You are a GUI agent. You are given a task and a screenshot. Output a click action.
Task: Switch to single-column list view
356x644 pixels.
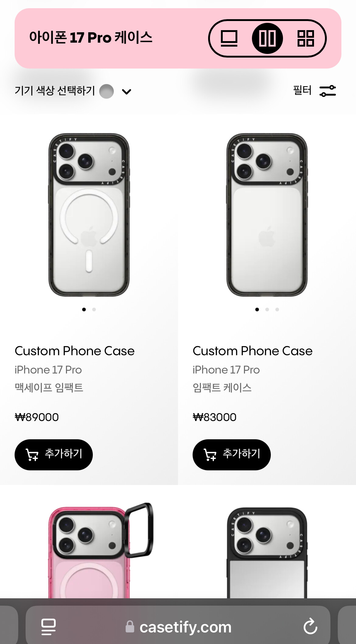(229, 38)
